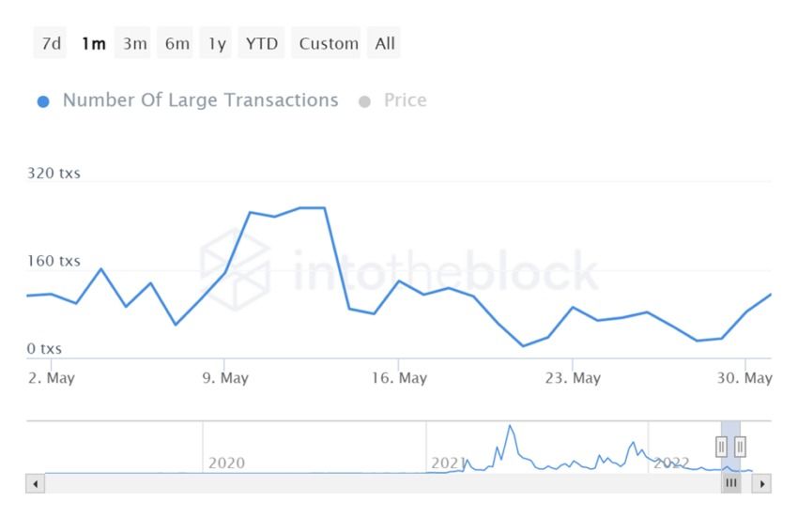Click the navigator scroll left arrow
Image resolution: width=798 pixels, height=532 pixels.
pyautogui.click(x=36, y=484)
